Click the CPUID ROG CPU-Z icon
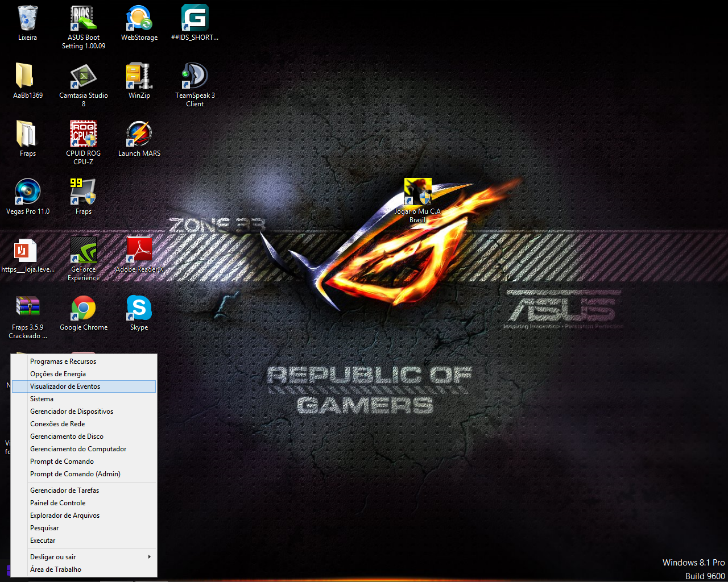Viewport: 728px width, 582px height. coord(84,135)
